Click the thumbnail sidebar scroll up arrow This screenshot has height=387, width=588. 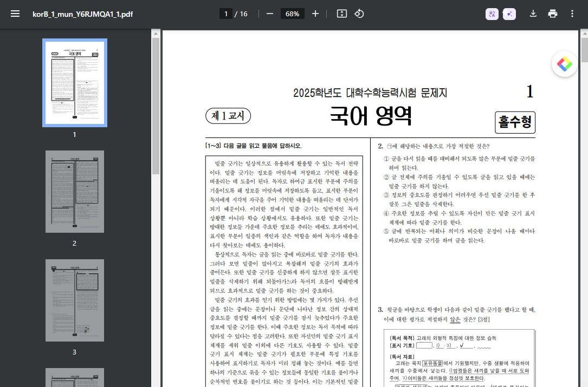pos(156,34)
